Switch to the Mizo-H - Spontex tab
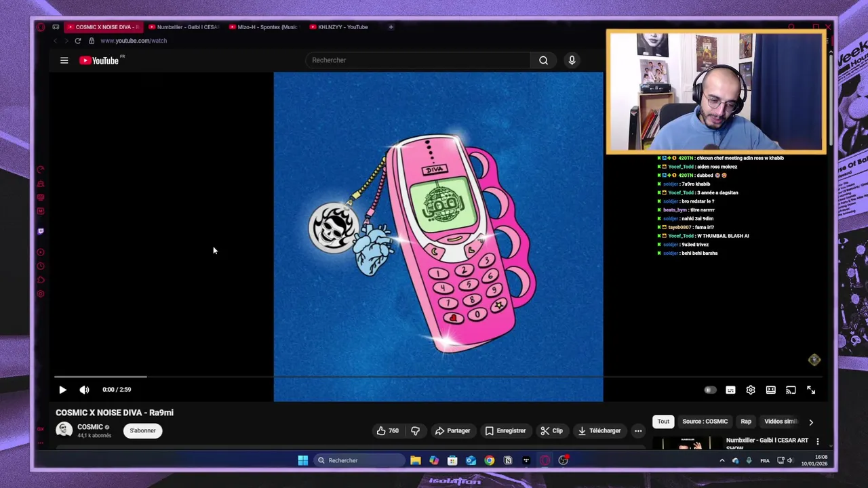Viewport: 868px width, 488px height. pos(263,27)
